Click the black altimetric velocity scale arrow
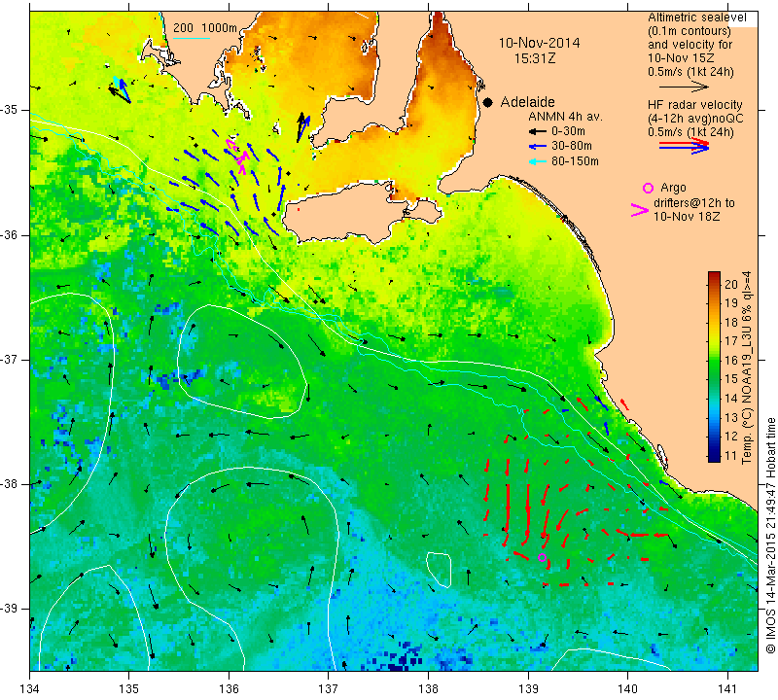 (x=684, y=87)
